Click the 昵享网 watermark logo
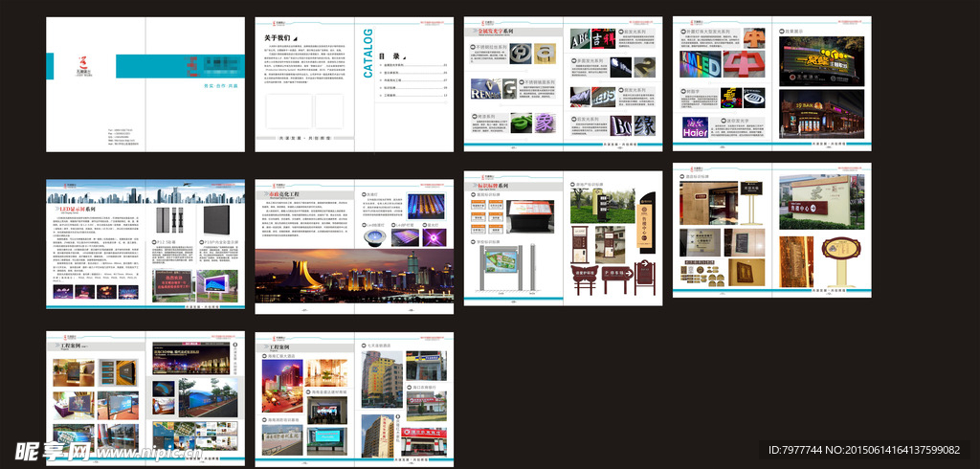The image size is (980, 469). (53, 450)
